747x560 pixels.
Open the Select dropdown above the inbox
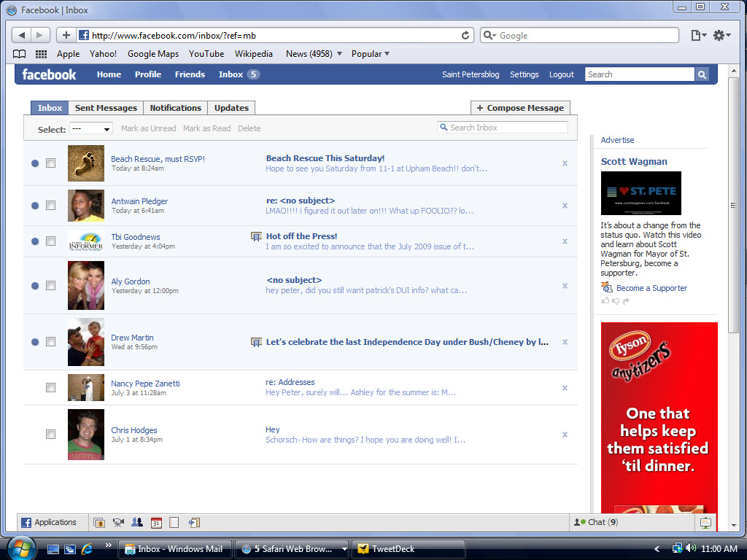[90, 128]
